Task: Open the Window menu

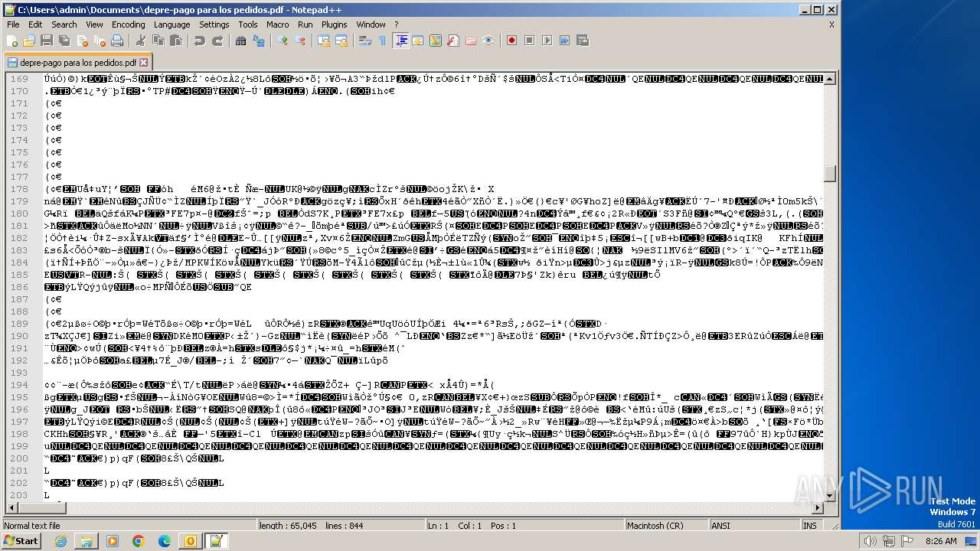Action: tap(371, 24)
